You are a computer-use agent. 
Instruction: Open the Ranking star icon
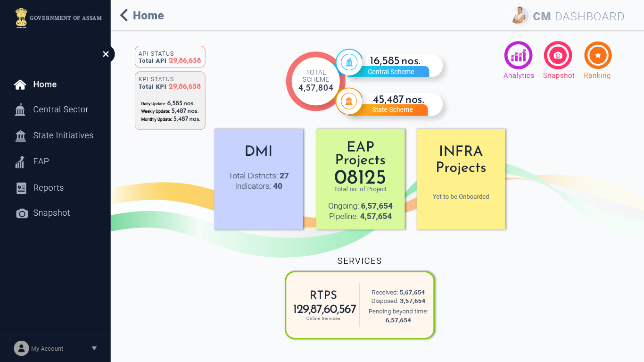(x=597, y=56)
